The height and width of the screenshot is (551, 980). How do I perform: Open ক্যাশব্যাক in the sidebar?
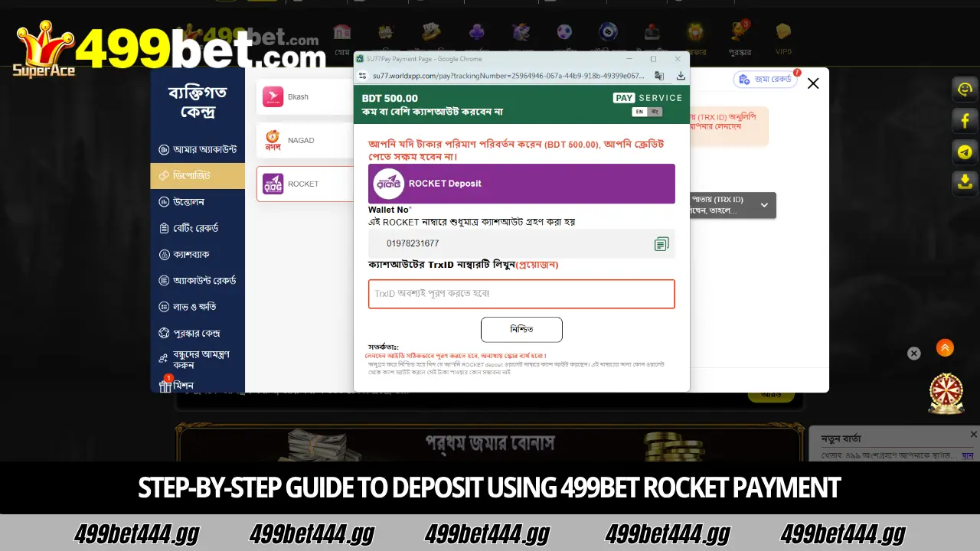click(x=198, y=254)
